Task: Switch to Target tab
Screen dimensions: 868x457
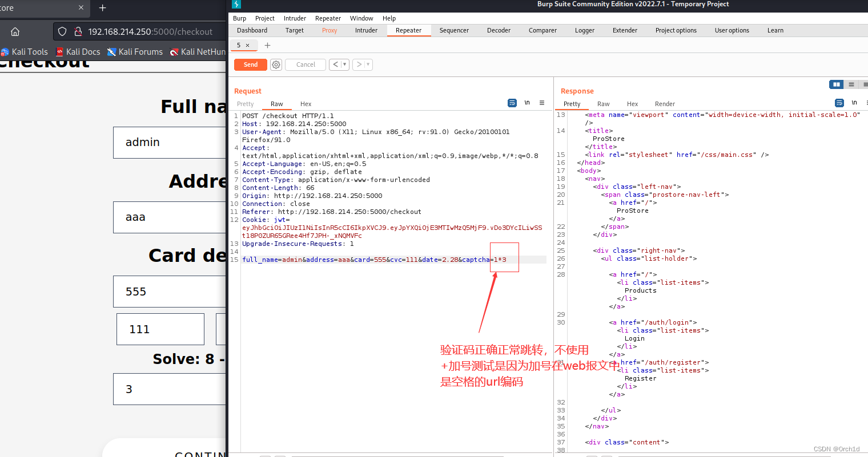Action: click(295, 30)
